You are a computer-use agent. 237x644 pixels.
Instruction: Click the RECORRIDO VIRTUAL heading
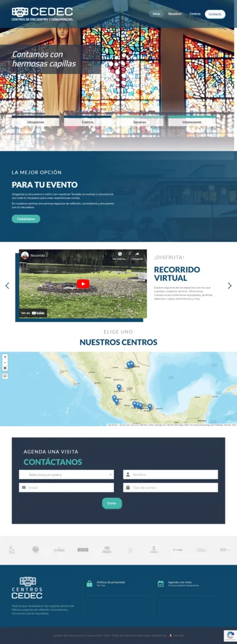(177, 274)
